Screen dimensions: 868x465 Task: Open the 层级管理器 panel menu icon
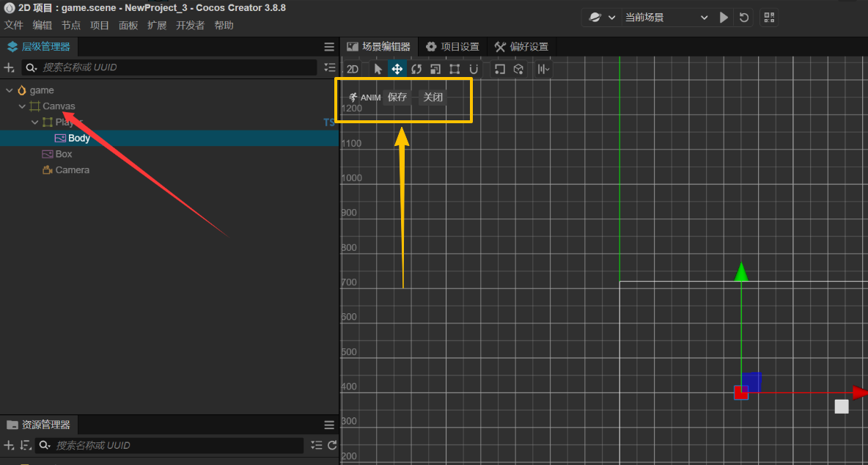[x=329, y=47]
